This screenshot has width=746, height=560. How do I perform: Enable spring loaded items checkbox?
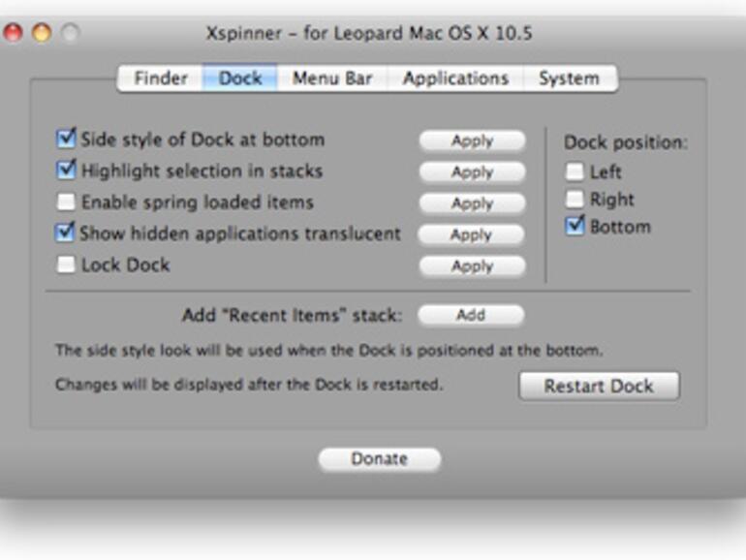click(x=66, y=202)
